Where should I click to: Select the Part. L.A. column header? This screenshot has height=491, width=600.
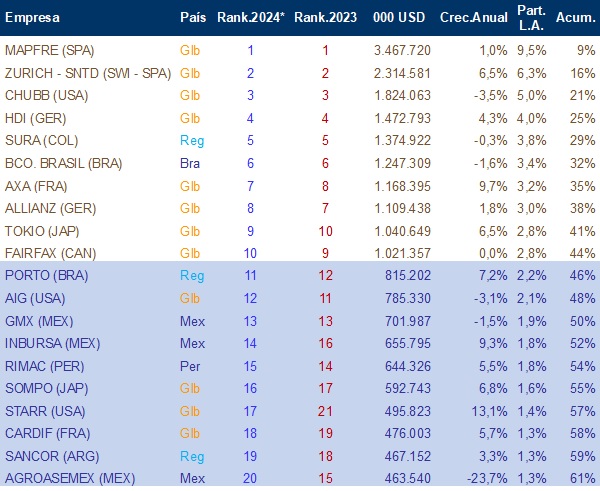pos(531,18)
